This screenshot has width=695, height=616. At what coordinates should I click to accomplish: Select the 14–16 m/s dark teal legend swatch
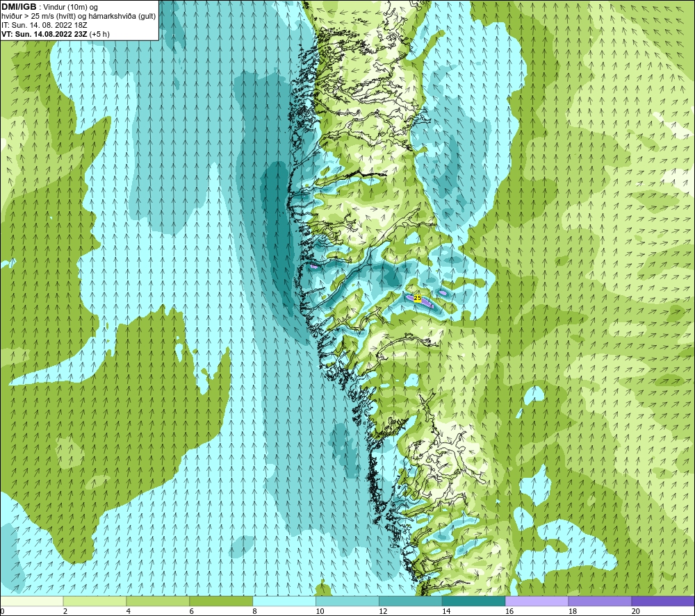coord(473,601)
